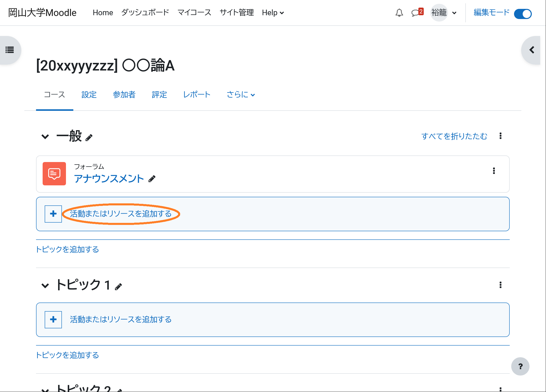Click 活動またはリソースを追加する in トピック 1 section
This screenshot has width=546, height=392.
pyautogui.click(x=121, y=320)
